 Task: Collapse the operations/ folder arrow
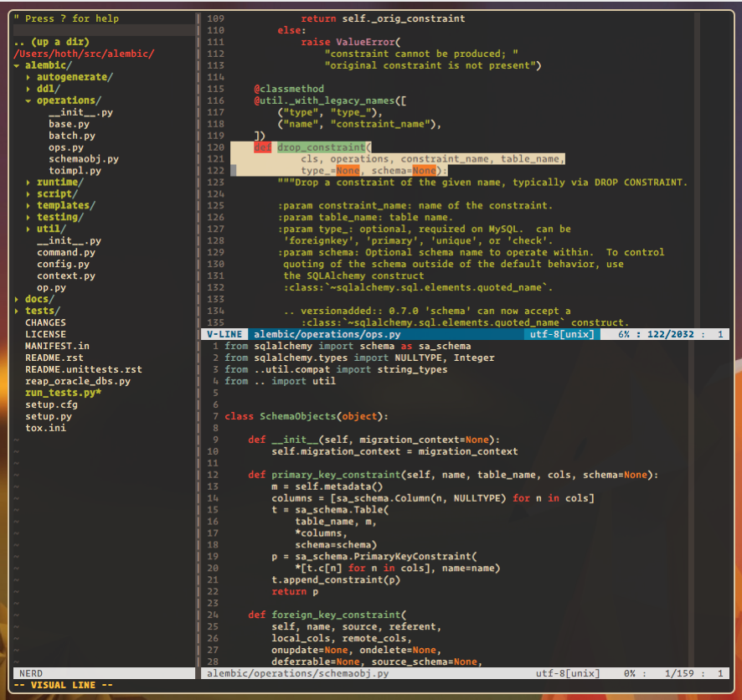click(x=28, y=100)
